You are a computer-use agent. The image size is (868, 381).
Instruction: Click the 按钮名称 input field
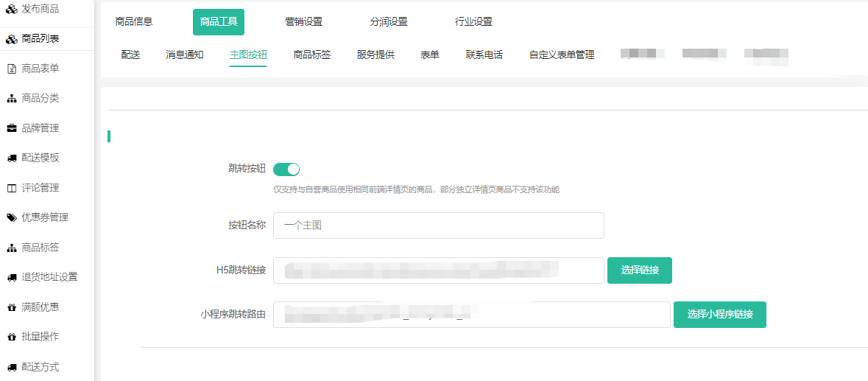(x=438, y=226)
